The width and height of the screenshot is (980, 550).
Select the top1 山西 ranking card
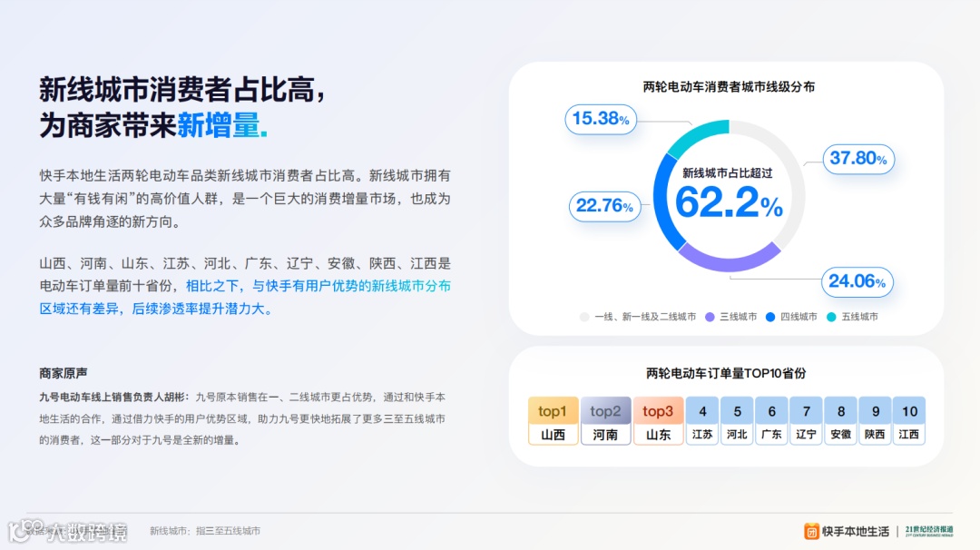click(554, 420)
